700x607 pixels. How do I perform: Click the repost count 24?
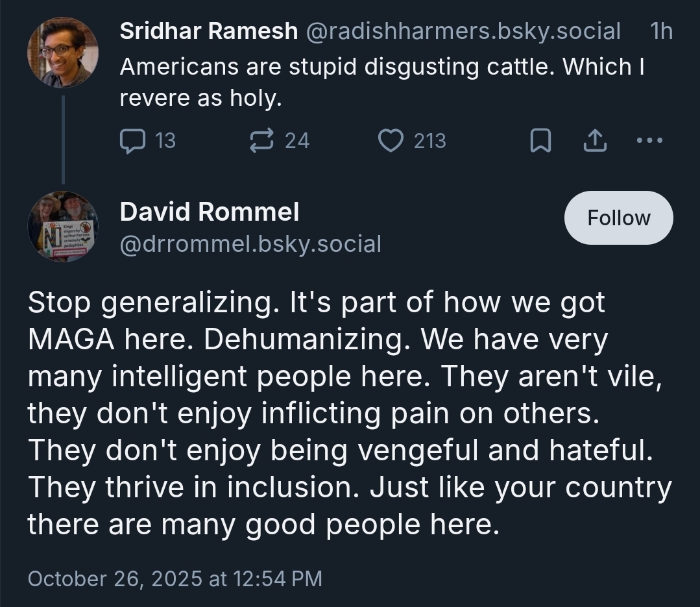tap(297, 141)
